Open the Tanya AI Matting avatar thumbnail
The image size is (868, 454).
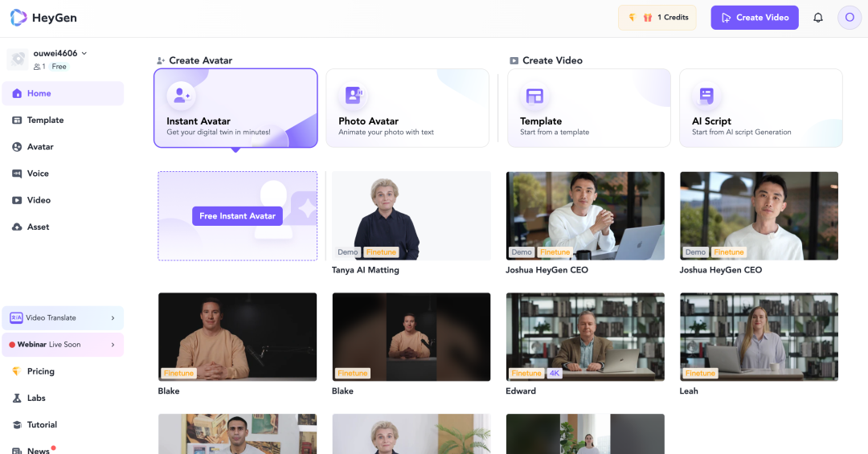[x=411, y=216]
